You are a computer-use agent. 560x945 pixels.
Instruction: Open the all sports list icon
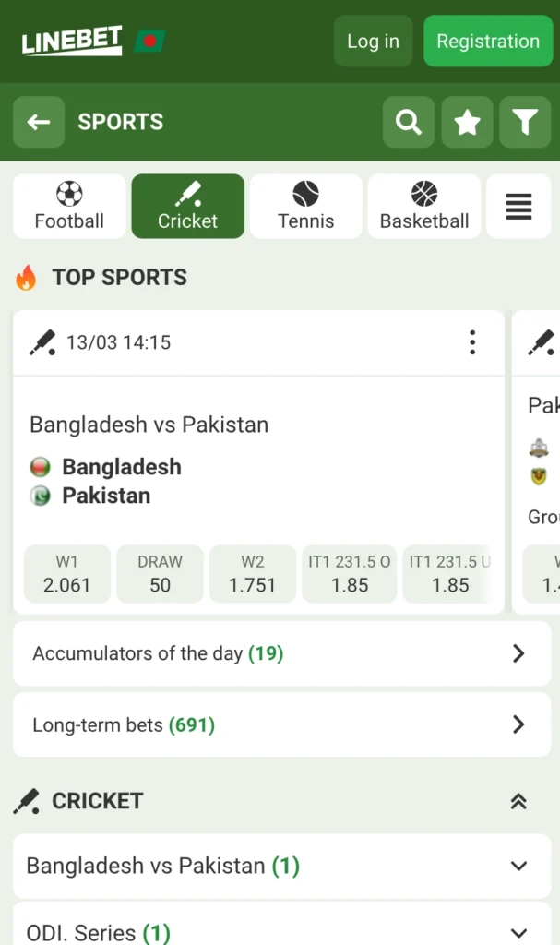tap(518, 206)
